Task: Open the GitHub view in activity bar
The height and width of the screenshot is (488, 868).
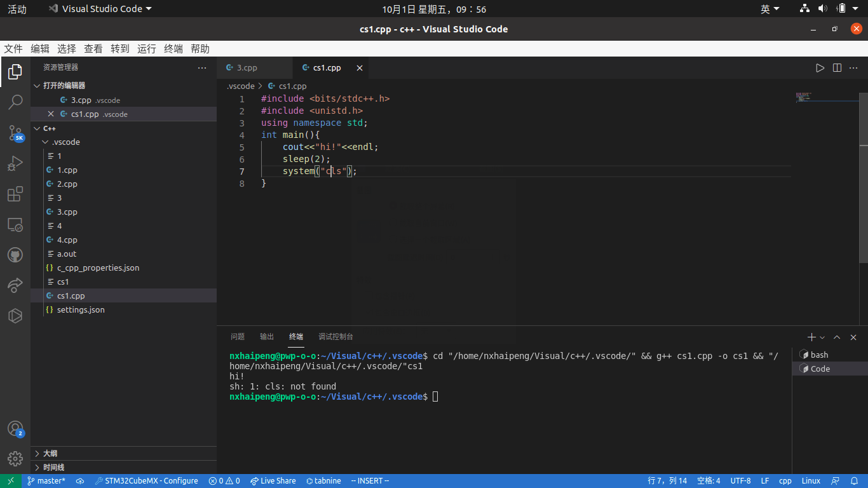Action: (15, 255)
